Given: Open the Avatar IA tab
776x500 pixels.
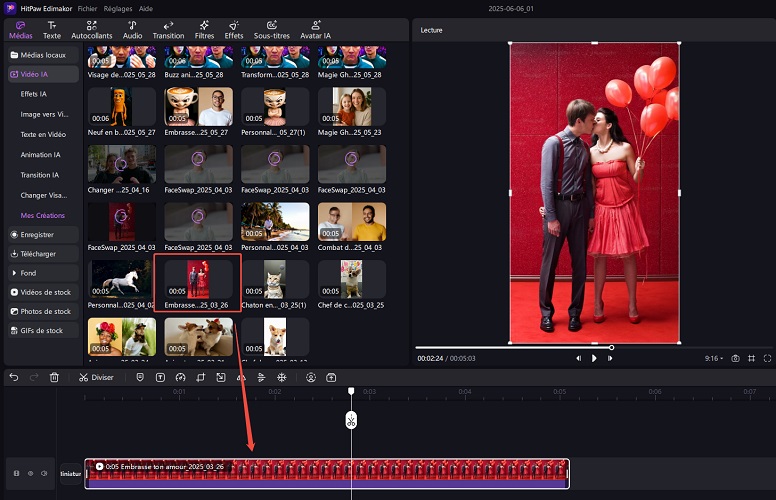Looking at the screenshot, I should (315, 30).
